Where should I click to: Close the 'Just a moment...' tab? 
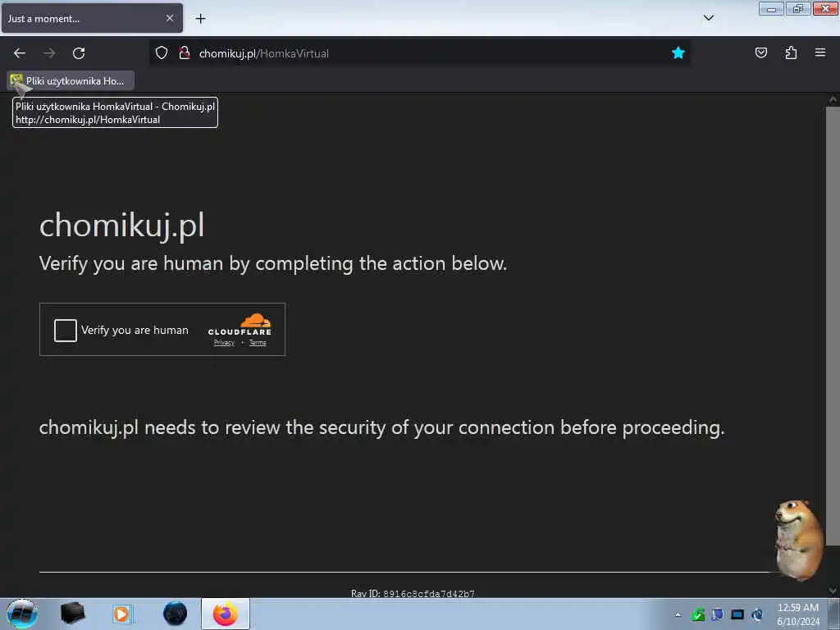[170, 18]
